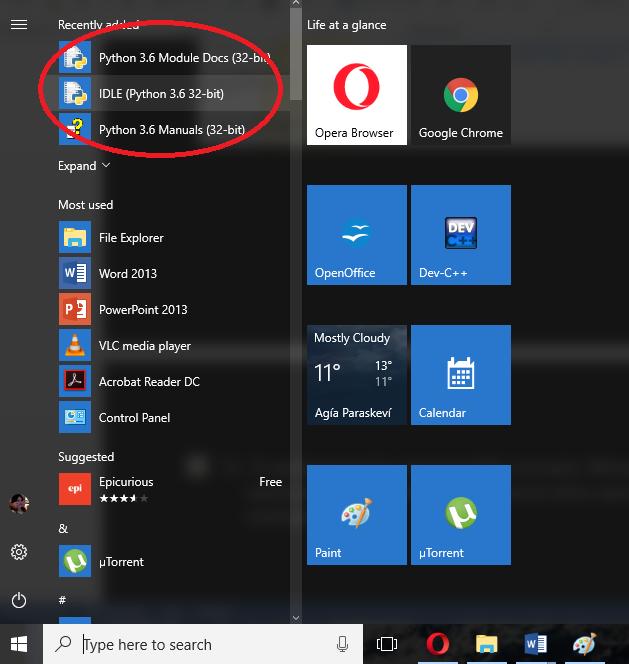
Task: Open Python 3.6 Module Docs icon
Action: click(75, 57)
